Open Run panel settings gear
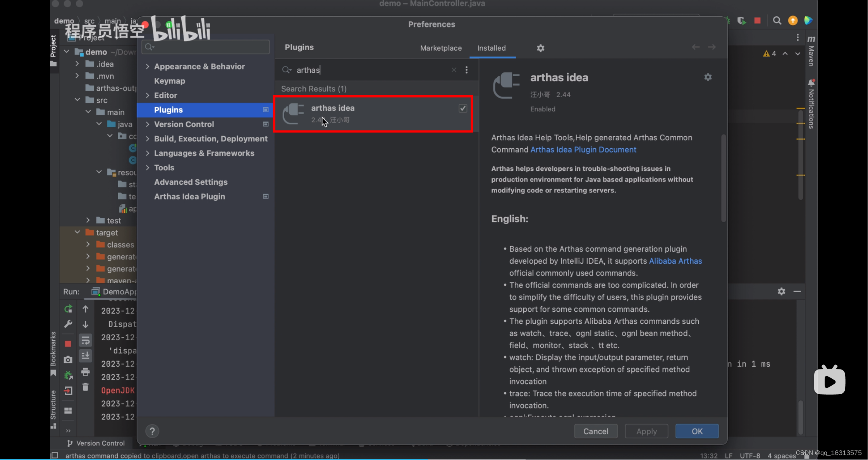Screen dimensions: 868x460 (x=781, y=291)
